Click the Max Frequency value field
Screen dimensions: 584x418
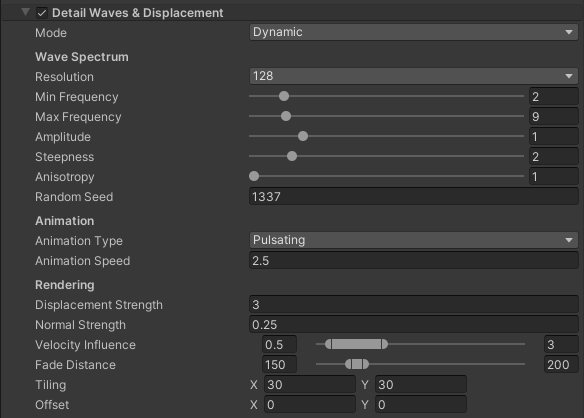pyautogui.click(x=553, y=117)
